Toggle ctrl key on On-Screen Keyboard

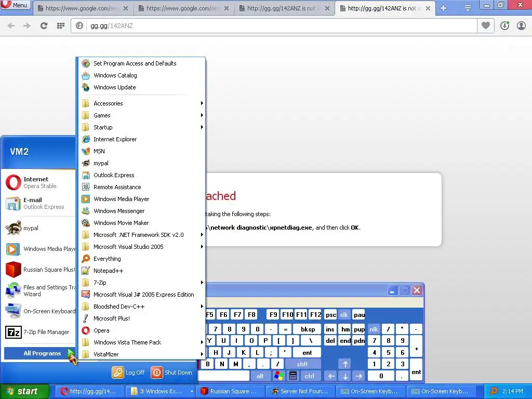[310, 376]
